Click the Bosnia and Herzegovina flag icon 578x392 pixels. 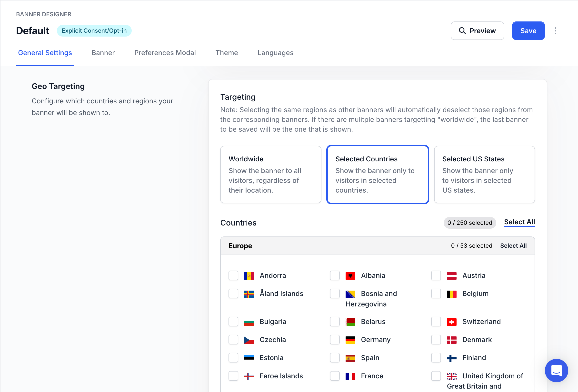click(x=350, y=294)
